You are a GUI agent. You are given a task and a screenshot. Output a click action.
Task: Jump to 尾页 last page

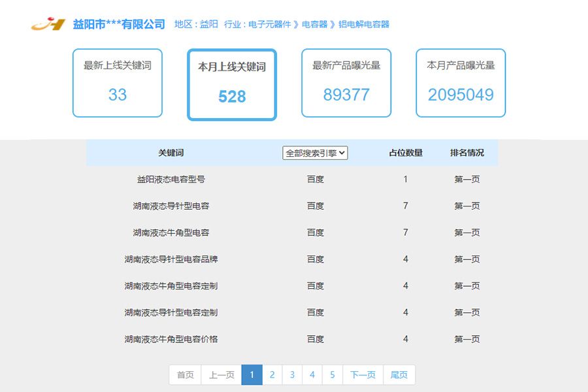point(399,374)
